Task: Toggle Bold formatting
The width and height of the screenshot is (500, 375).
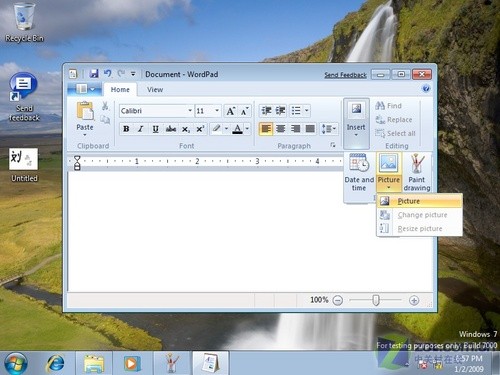Action: click(126, 129)
